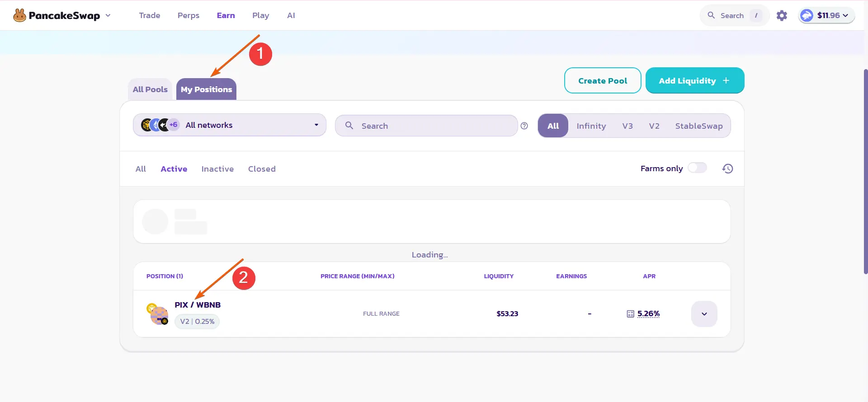Click the magnifier icon in the header search

pyautogui.click(x=711, y=15)
